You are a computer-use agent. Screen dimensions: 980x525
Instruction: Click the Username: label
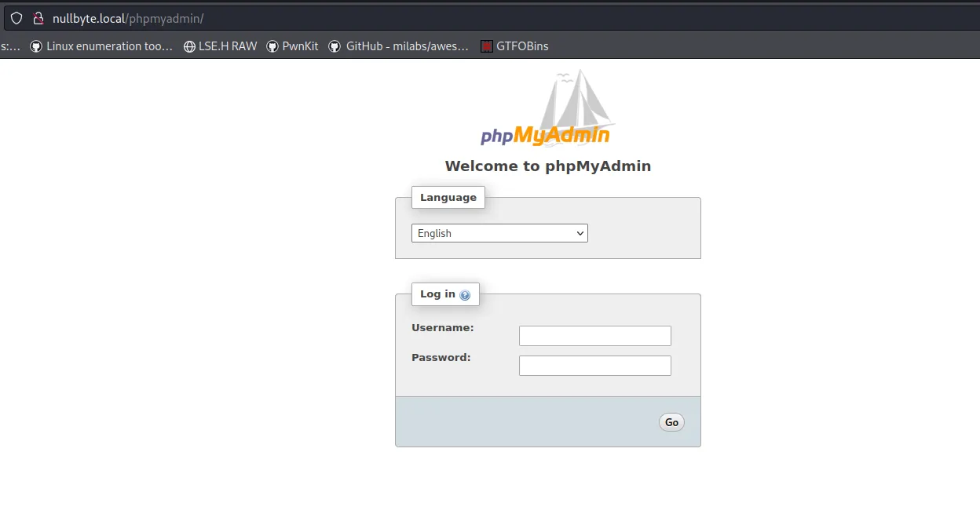[x=442, y=327]
